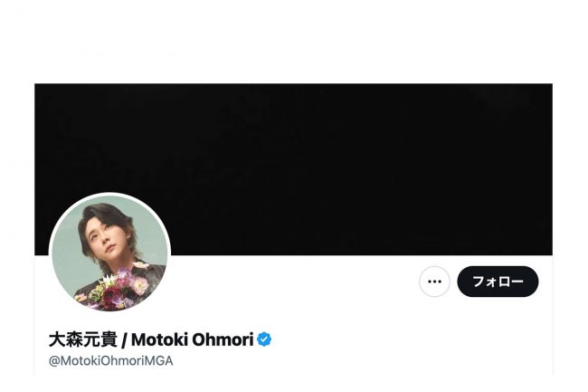
Task: Open the profile cover photo
Action: (293, 169)
